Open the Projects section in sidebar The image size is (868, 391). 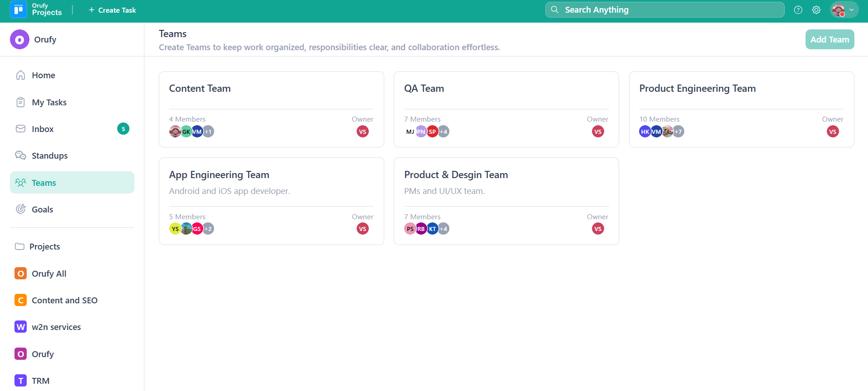tap(44, 246)
